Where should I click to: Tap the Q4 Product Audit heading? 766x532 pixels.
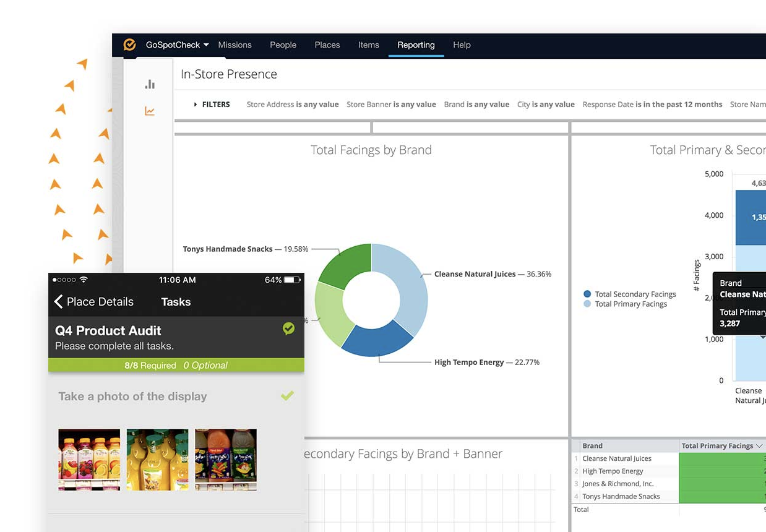coord(108,330)
